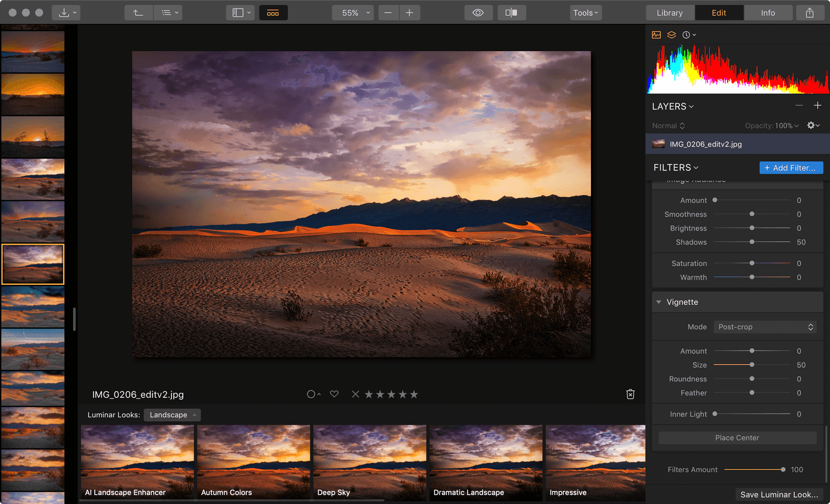Toggle the before/after compare button
This screenshot has width=830, height=504.
tap(511, 13)
